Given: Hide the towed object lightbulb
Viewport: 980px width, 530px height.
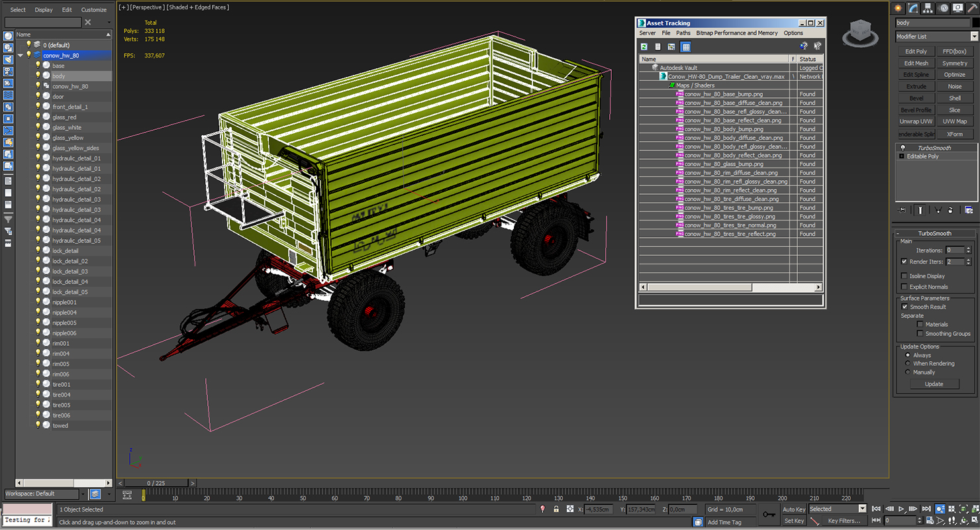Looking at the screenshot, I should tap(38, 425).
